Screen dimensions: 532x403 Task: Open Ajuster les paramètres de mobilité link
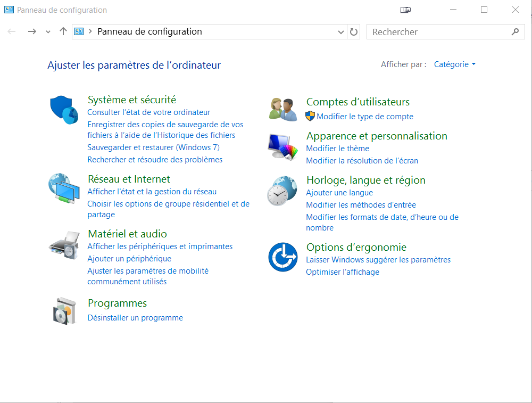[148, 276]
